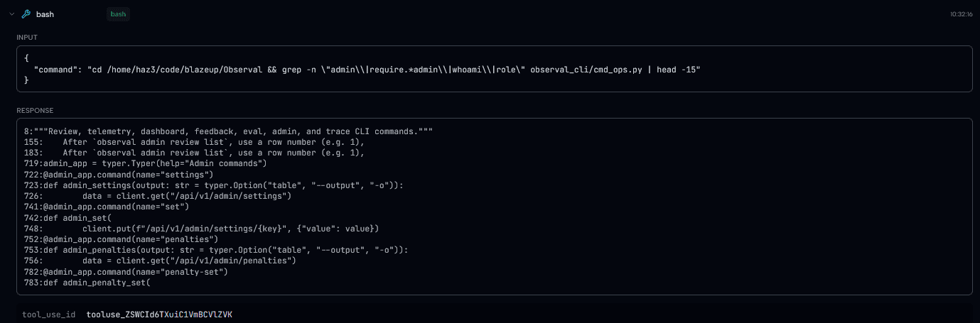
Task: Click the INPUT section label
Action: (x=27, y=37)
